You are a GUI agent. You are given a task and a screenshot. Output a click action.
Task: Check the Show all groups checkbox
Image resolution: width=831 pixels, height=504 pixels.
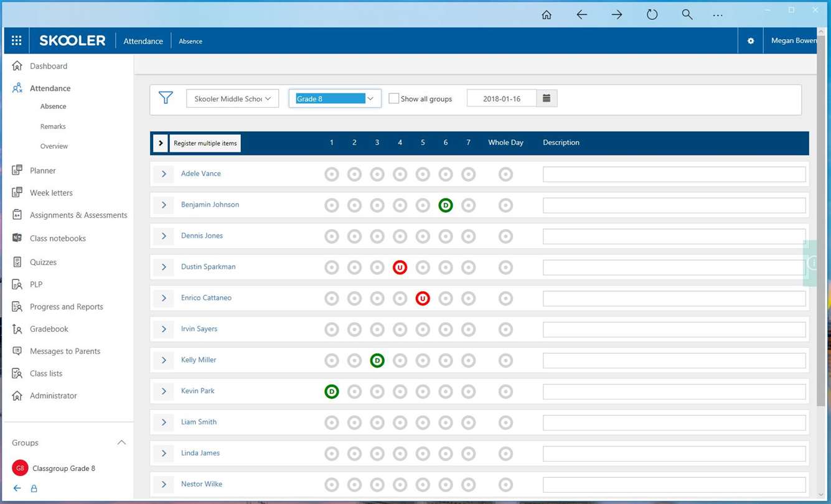(394, 98)
